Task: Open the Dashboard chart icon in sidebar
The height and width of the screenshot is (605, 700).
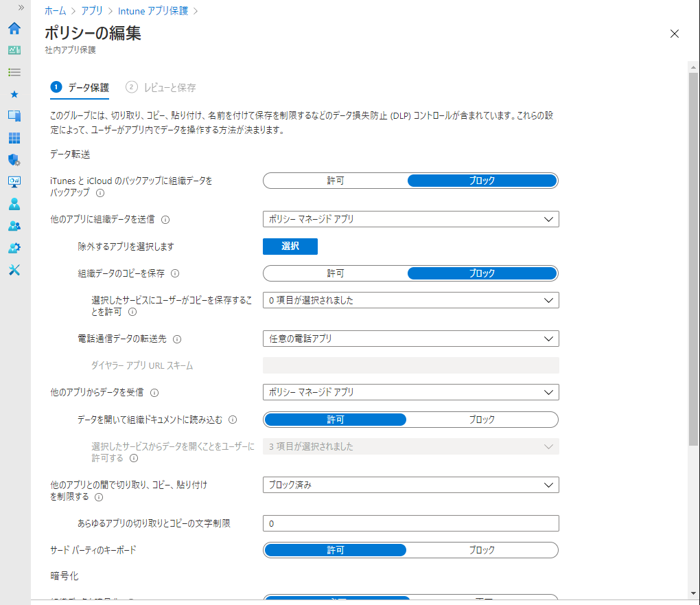Action: (x=14, y=50)
